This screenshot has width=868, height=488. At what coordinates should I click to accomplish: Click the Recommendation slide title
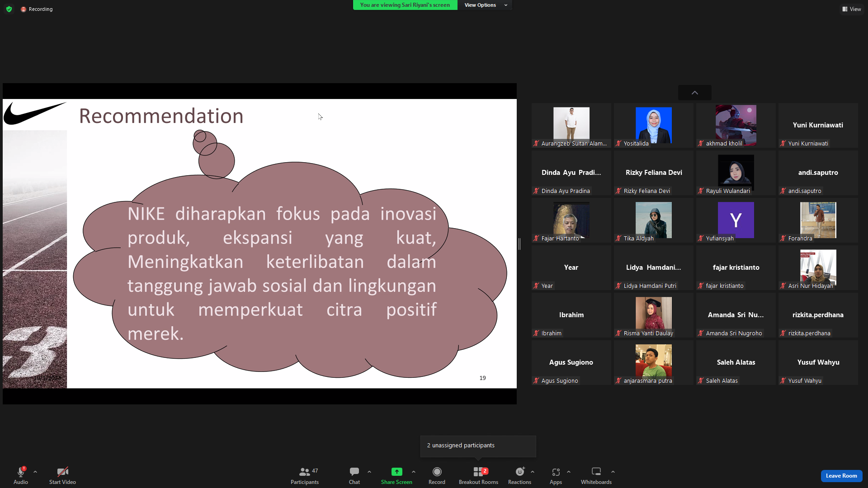pos(161,116)
